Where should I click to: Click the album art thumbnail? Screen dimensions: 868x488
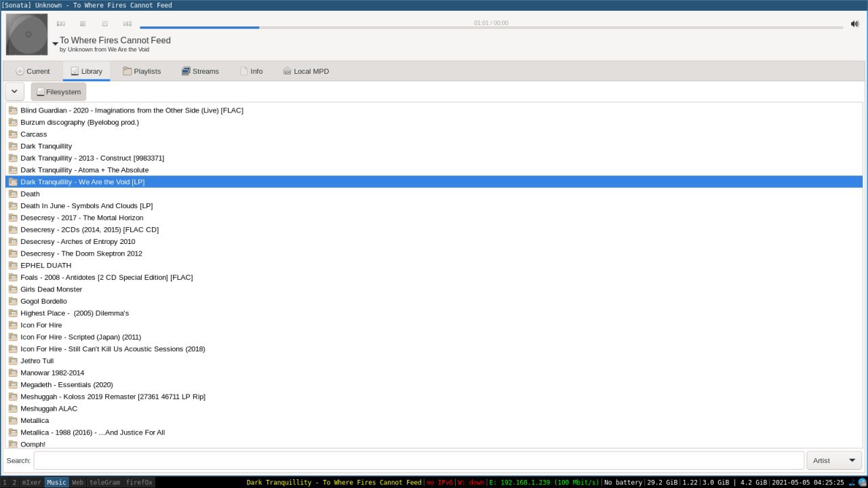pyautogui.click(x=27, y=35)
